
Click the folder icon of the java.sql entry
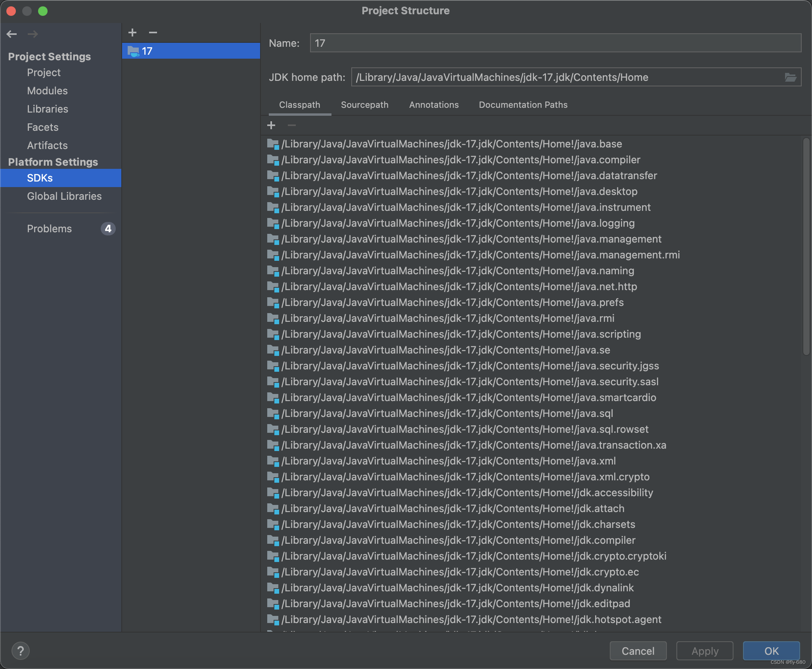(273, 413)
